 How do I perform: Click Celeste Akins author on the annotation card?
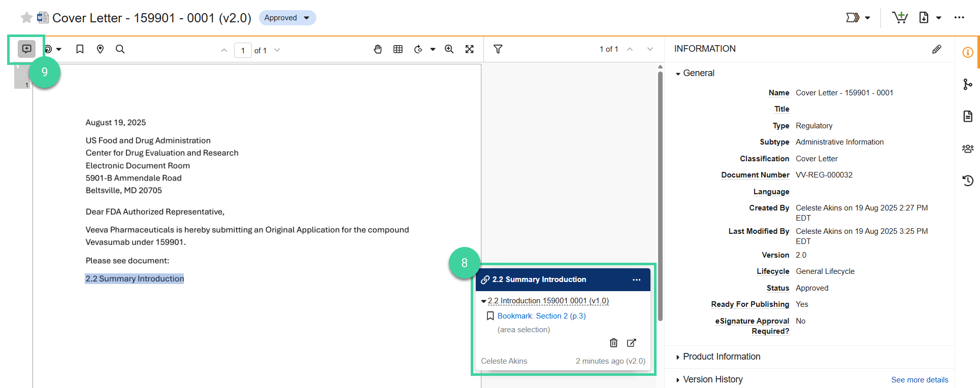click(x=504, y=361)
